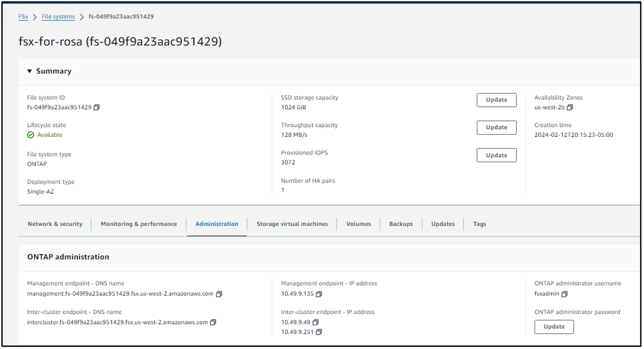Show the Tags tab
The width and height of the screenshot is (644, 349).
[480, 224]
